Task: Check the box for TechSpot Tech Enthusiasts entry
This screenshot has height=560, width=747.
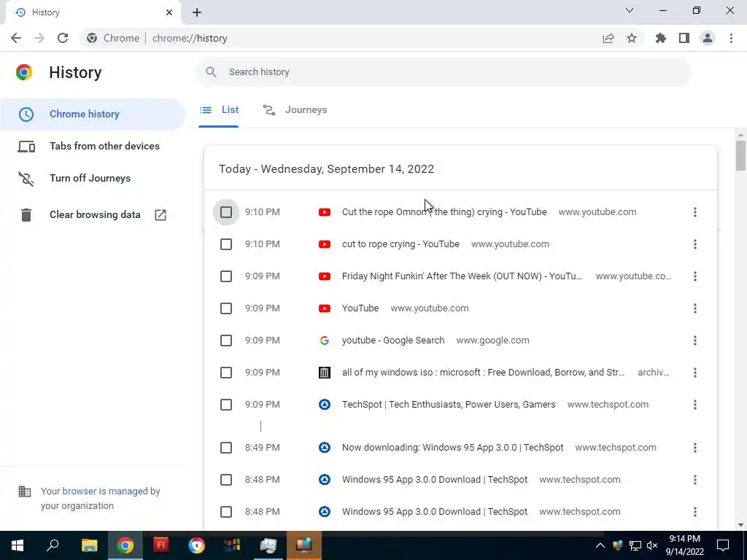Action: click(226, 405)
